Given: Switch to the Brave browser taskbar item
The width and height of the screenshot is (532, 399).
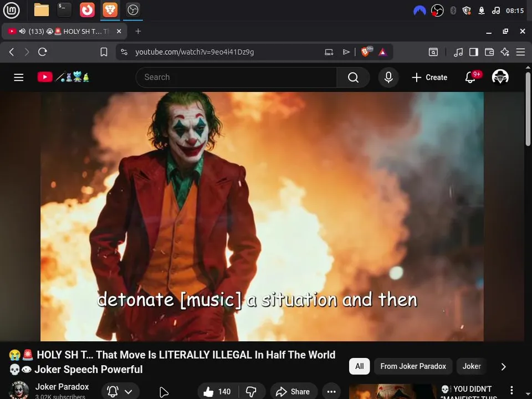Looking at the screenshot, I should (x=110, y=10).
